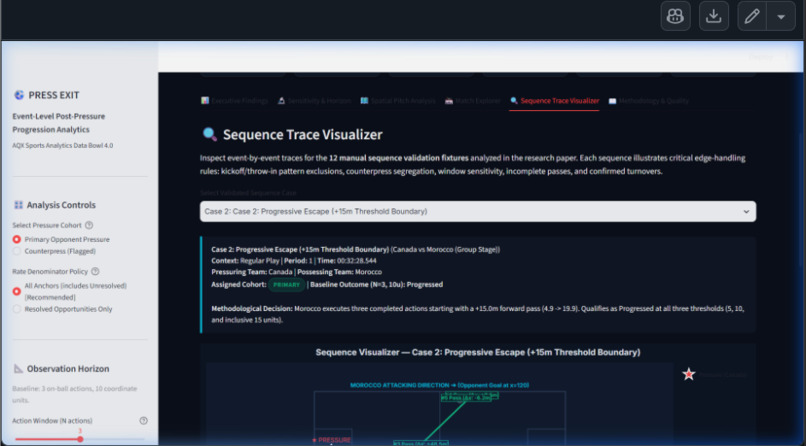Expand the arrow next to pencil icon
The width and height of the screenshot is (806, 446).
pyautogui.click(x=781, y=16)
